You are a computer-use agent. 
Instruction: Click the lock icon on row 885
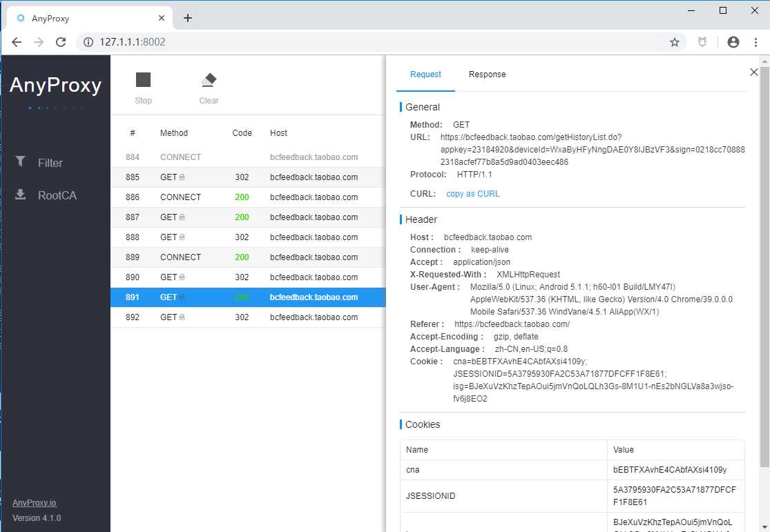[x=182, y=177]
